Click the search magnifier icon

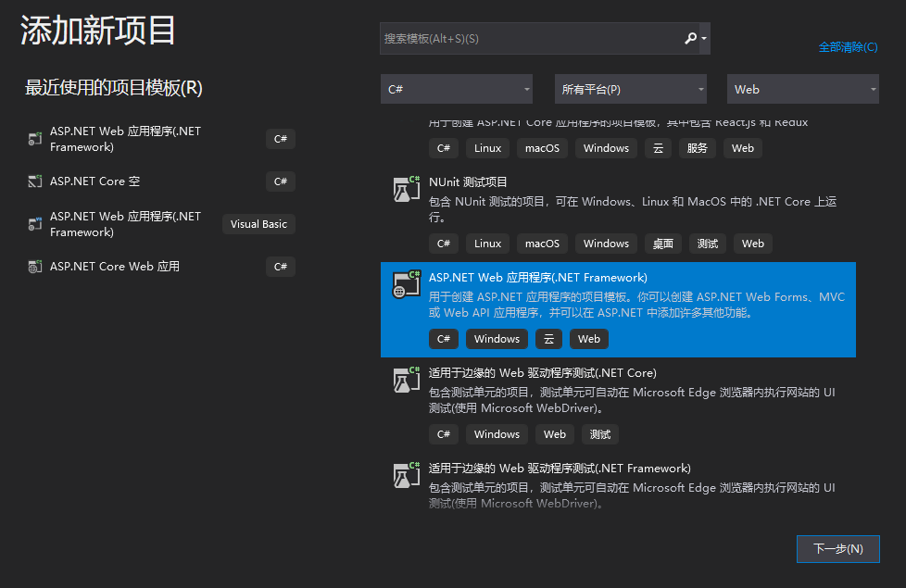[x=688, y=38]
